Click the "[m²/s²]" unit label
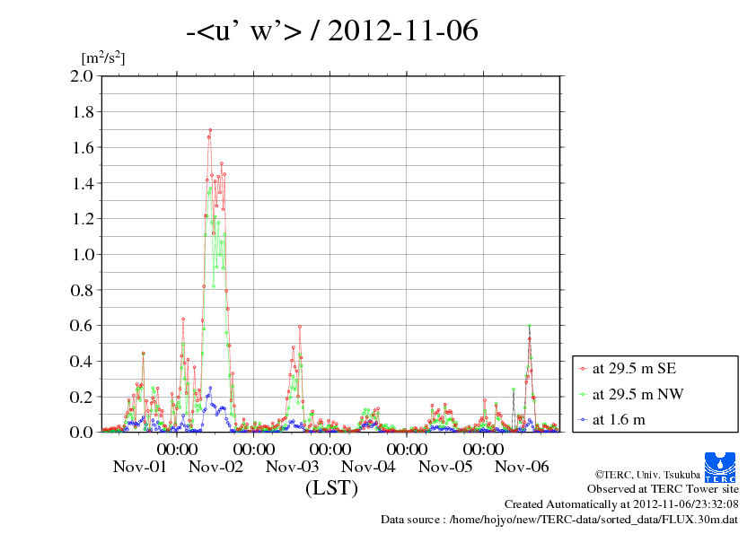Screen dimensions: 756x534 click(x=103, y=57)
